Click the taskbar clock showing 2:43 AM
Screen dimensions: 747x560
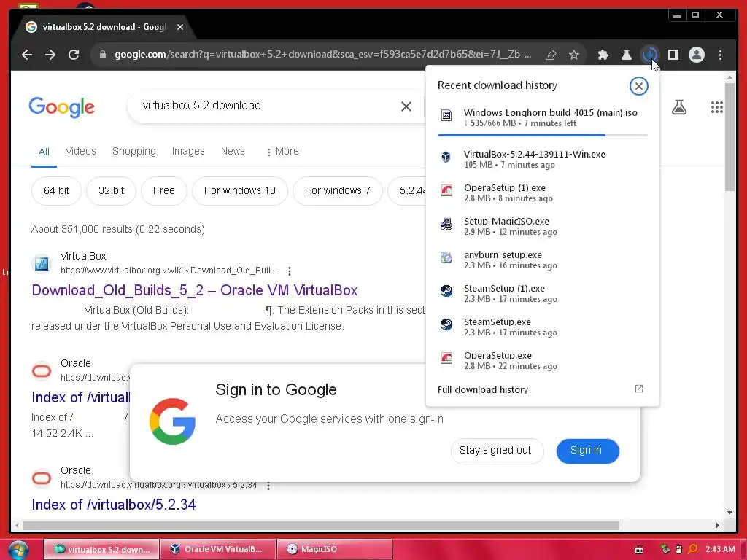[720, 550]
